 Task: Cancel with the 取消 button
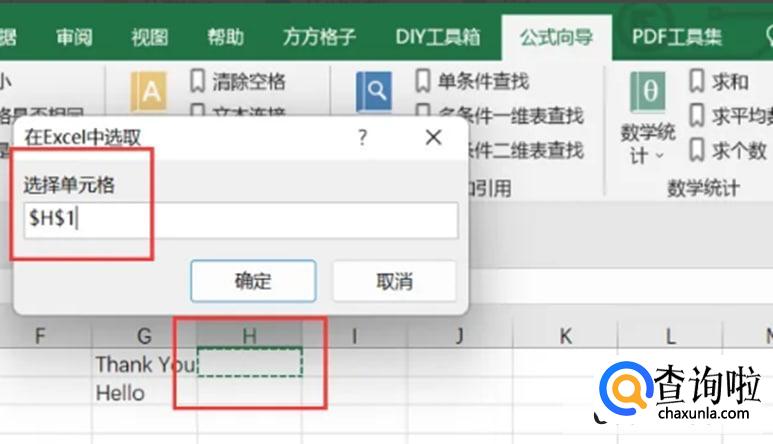coord(394,281)
